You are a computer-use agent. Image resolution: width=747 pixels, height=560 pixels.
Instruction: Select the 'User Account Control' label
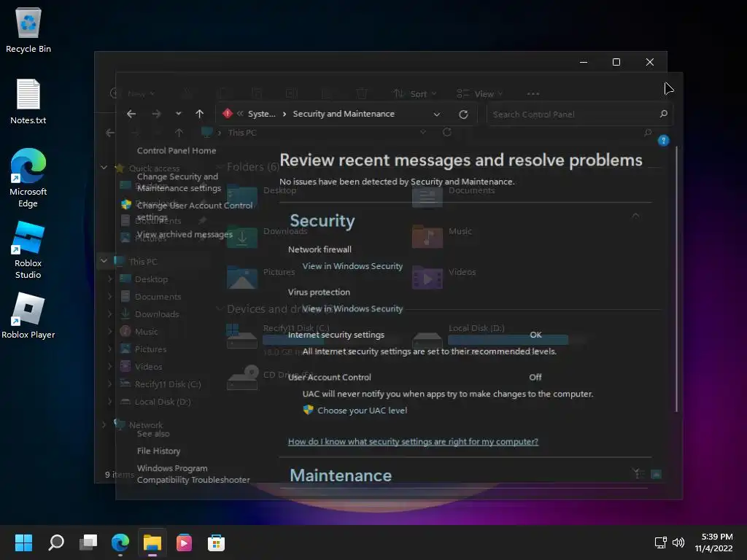(329, 377)
